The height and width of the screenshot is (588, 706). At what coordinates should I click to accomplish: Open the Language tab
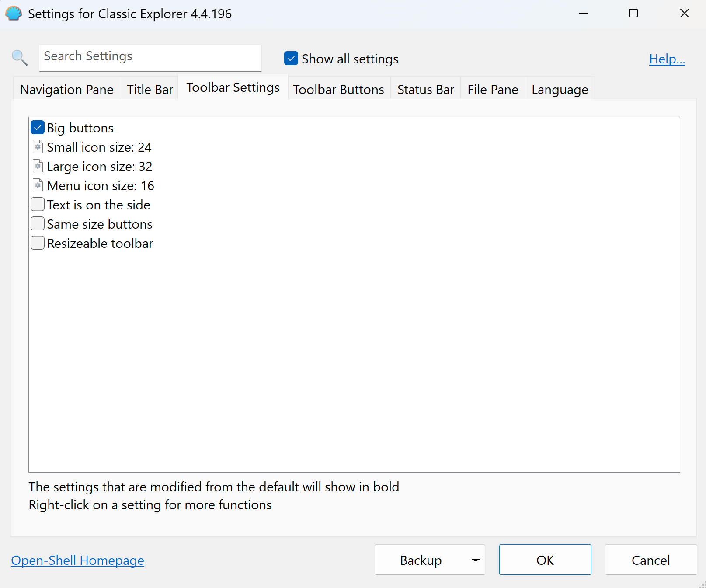pyautogui.click(x=560, y=89)
